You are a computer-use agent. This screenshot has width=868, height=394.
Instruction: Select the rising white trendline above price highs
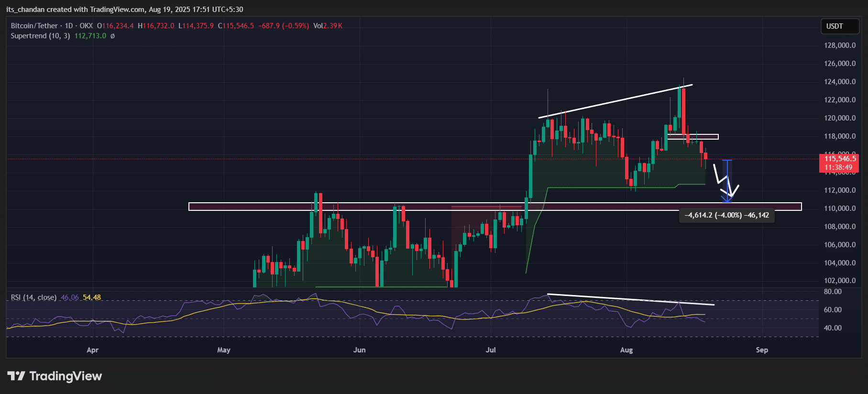[x=615, y=101]
